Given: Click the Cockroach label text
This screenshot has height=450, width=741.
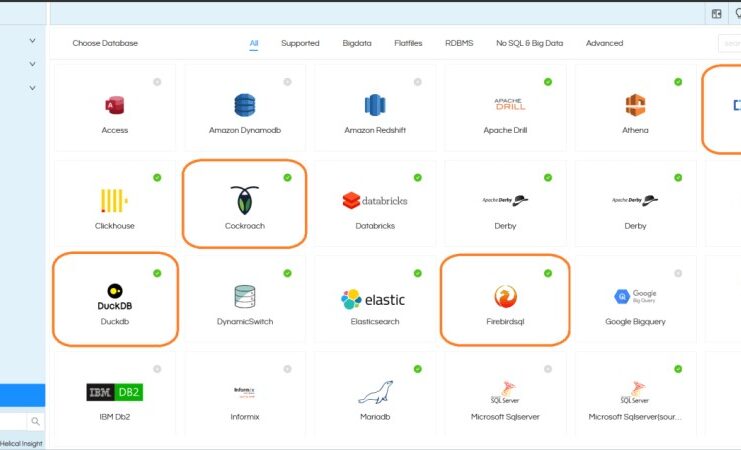Looking at the screenshot, I should [x=245, y=226].
